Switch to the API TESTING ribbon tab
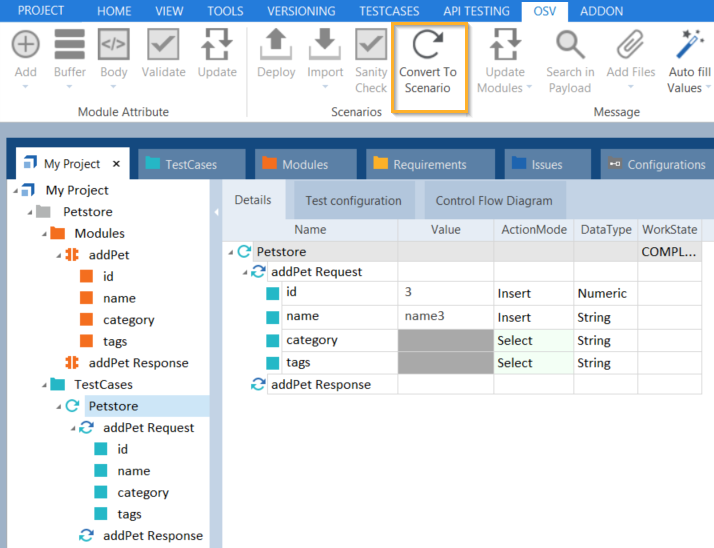The image size is (714, 548). [474, 11]
